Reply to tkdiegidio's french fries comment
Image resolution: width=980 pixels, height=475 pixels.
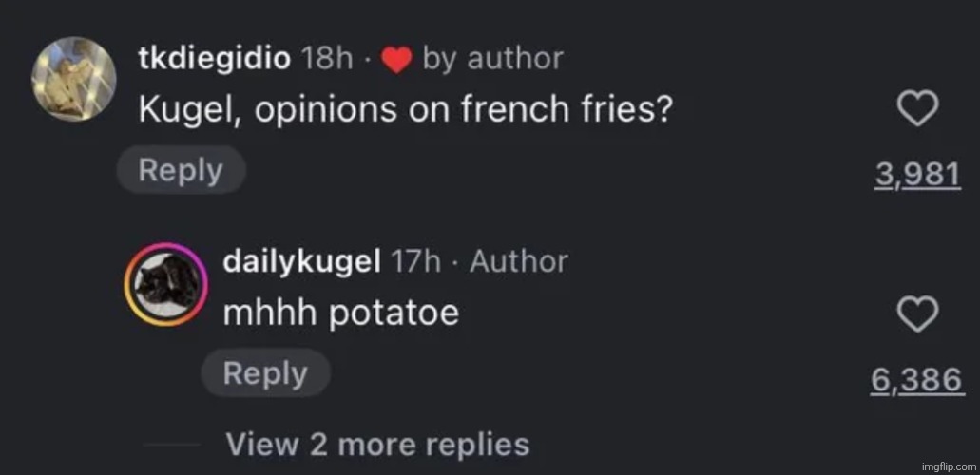click(181, 171)
